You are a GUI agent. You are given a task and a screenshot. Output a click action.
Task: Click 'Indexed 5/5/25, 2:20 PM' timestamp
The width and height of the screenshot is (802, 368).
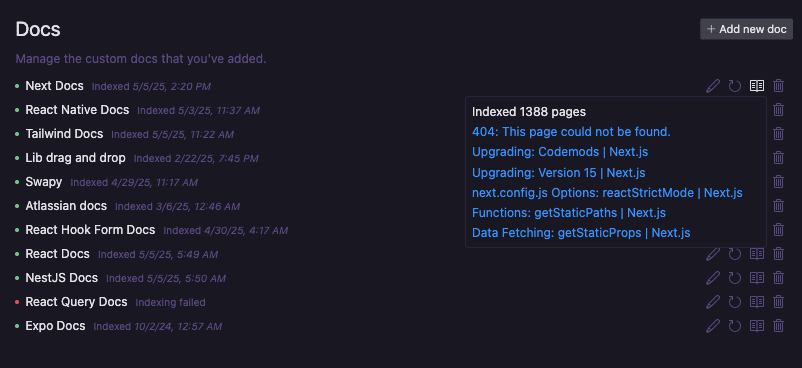click(151, 86)
